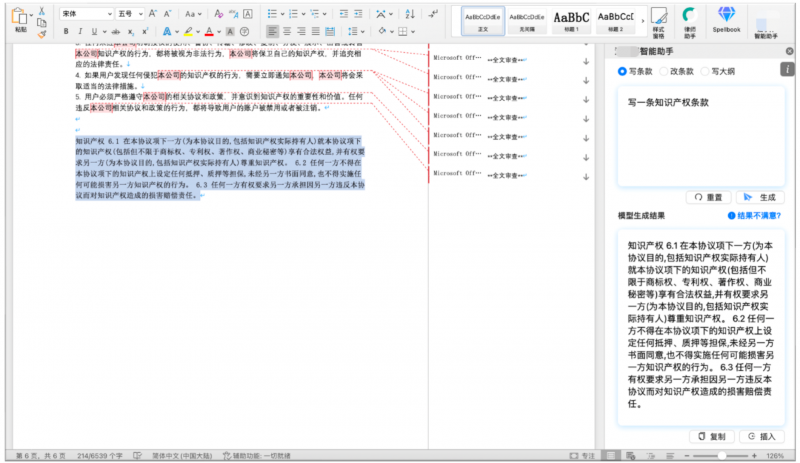The width and height of the screenshot is (800, 463).
Task: Click the info 'i' button in assistant panel
Action: (787, 69)
